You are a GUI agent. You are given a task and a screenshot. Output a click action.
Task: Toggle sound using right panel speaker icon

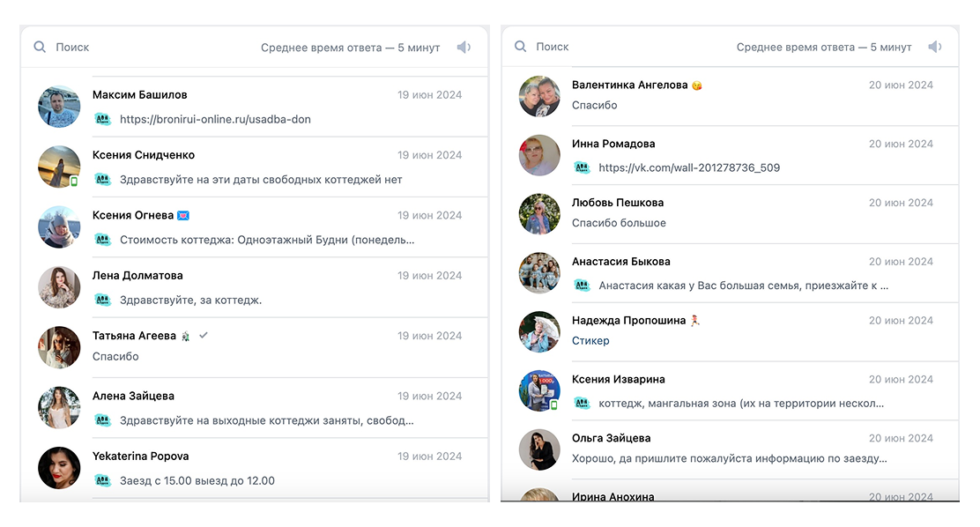[935, 47]
